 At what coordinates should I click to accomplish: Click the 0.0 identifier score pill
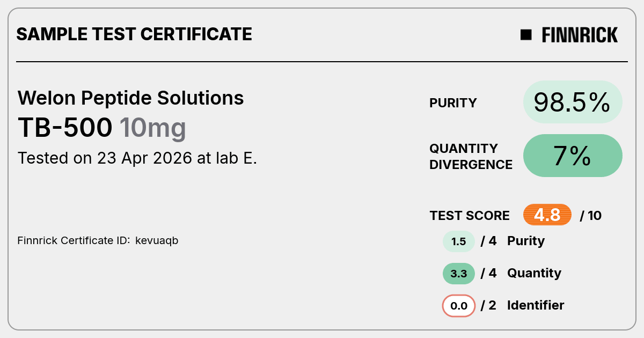point(459,306)
